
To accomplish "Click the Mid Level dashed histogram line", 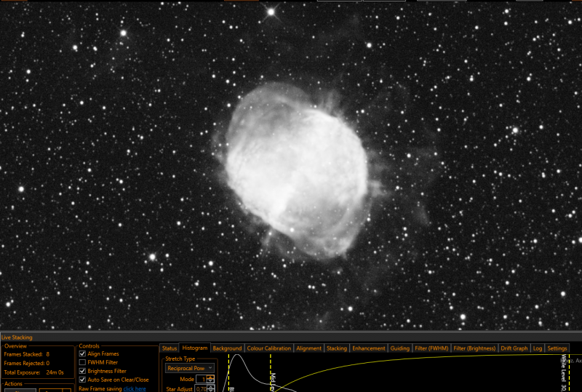I will pyautogui.click(x=271, y=372).
